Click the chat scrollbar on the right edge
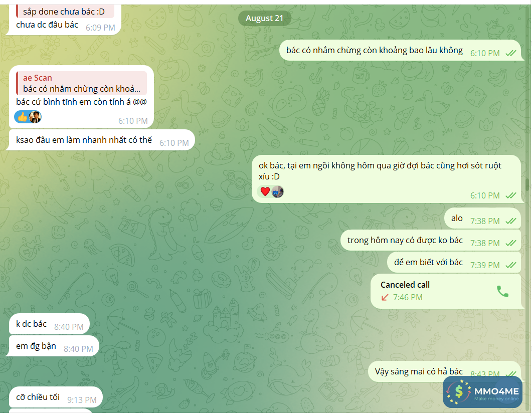The height and width of the screenshot is (416, 532). 527,185
